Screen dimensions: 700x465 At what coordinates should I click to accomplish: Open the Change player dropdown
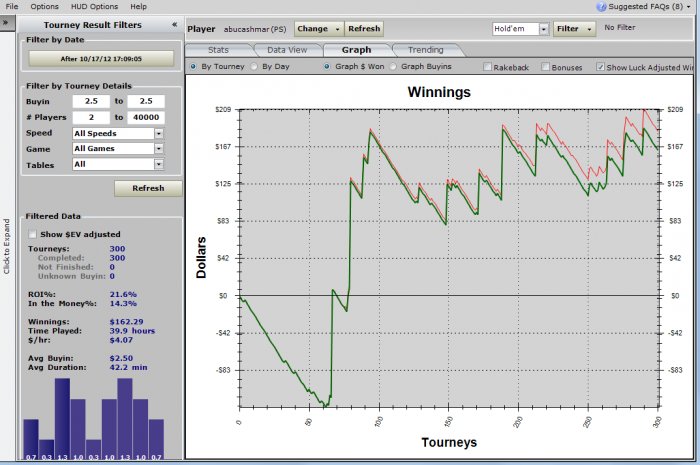[x=319, y=29]
